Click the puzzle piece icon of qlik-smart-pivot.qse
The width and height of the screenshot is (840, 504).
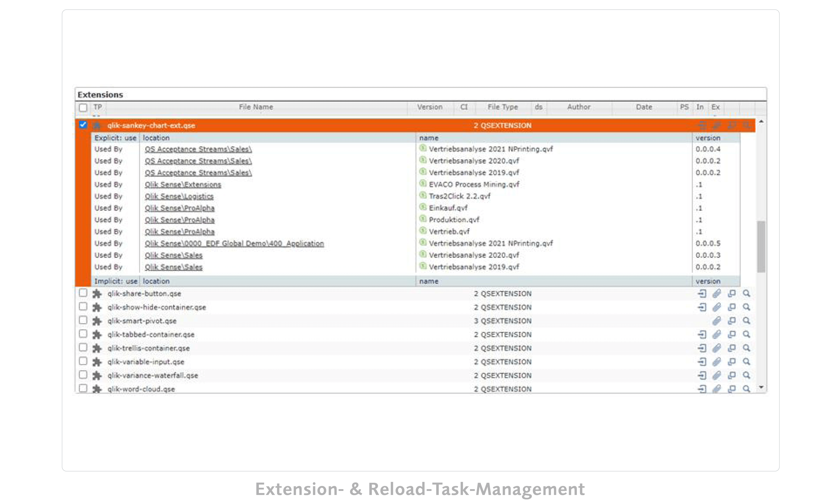97,321
